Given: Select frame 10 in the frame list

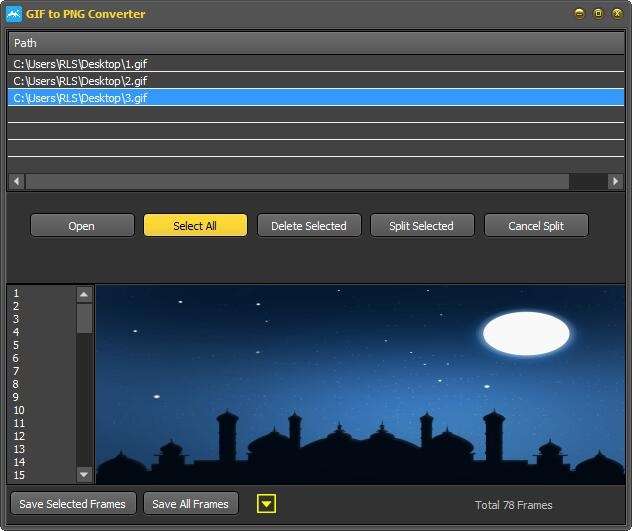Looking at the screenshot, I should coord(42,410).
